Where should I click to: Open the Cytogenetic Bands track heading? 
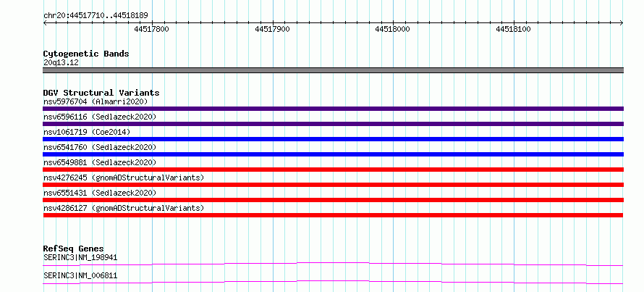coord(86,54)
